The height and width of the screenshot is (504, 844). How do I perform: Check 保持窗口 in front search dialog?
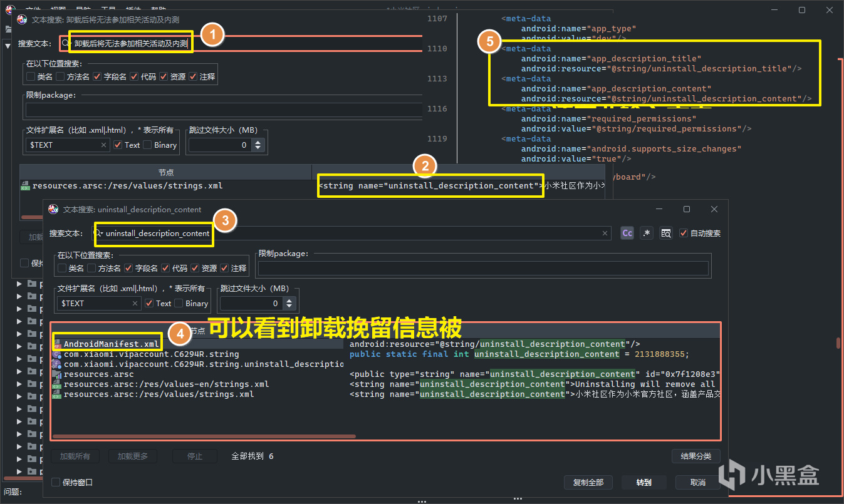(x=56, y=482)
